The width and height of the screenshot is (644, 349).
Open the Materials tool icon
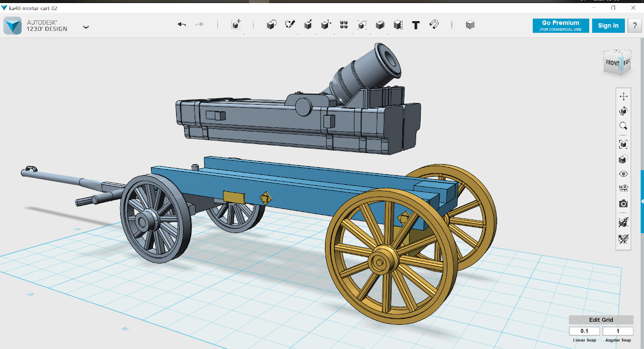coord(470,25)
